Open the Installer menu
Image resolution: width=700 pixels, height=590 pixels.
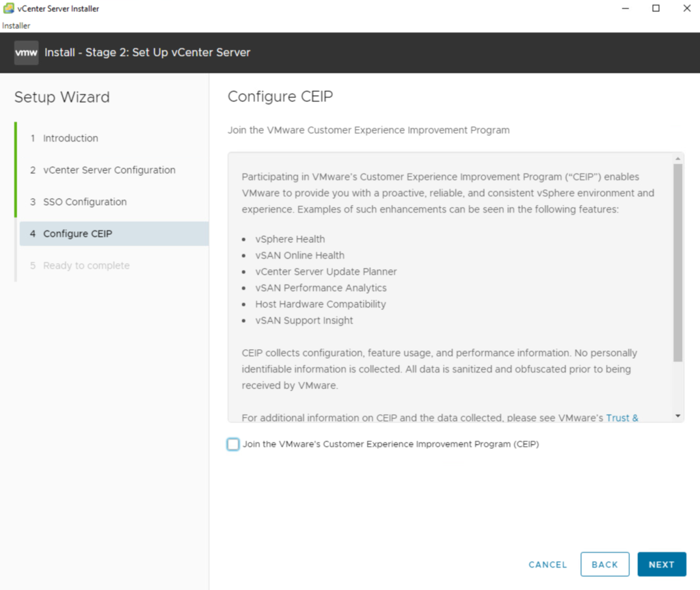(16, 26)
